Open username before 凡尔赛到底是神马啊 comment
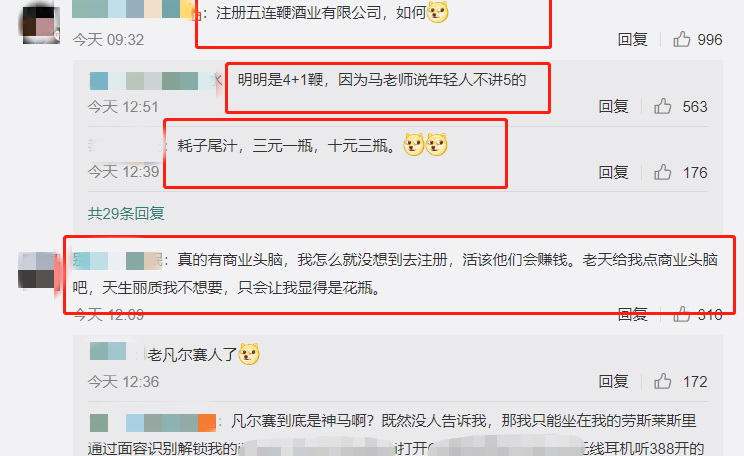Screen dimensions: 744x456 click(x=153, y=422)
